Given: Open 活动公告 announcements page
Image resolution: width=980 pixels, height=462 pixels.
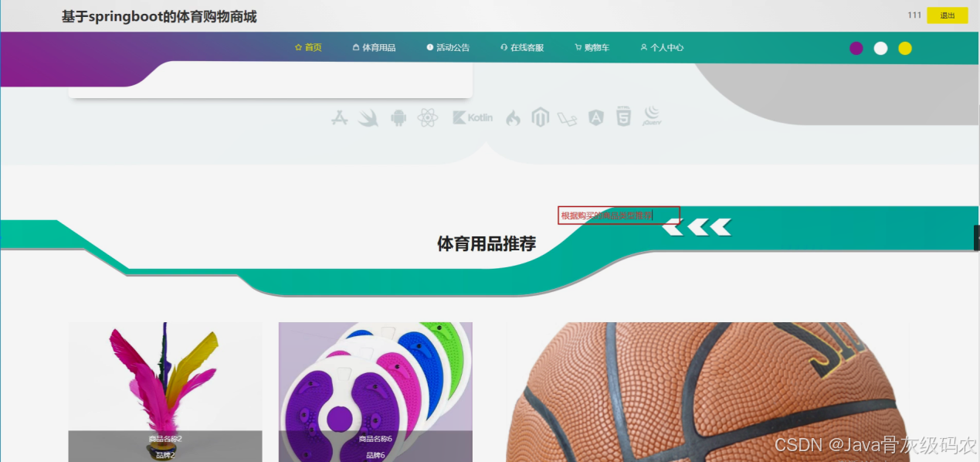Looking at the screenshot, I should [448, 48].
